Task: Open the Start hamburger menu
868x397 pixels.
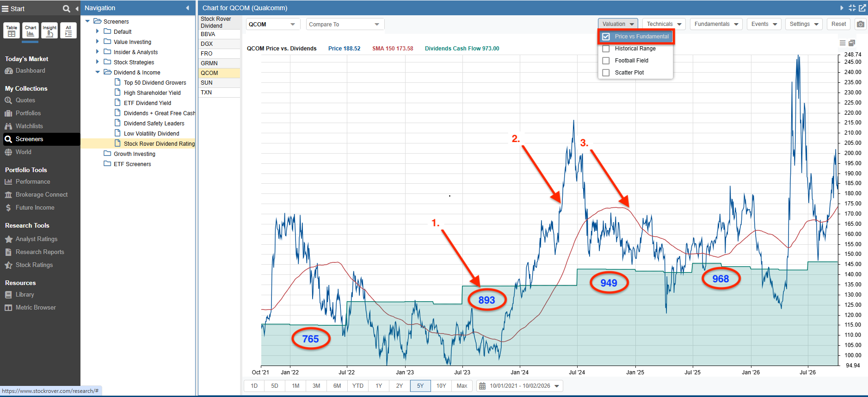Action: click(x=5, y=8)
